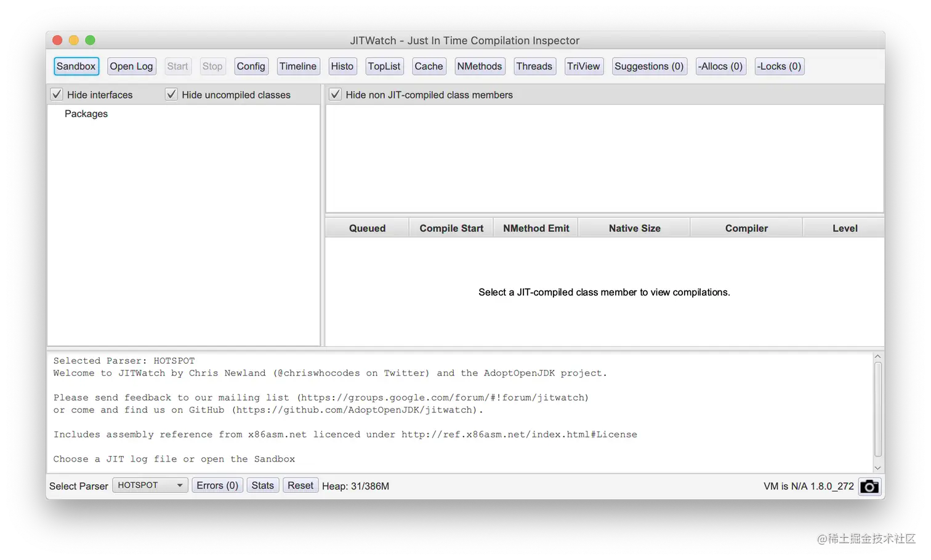Click the camera snapshot icon

click(x=869, y=486)
